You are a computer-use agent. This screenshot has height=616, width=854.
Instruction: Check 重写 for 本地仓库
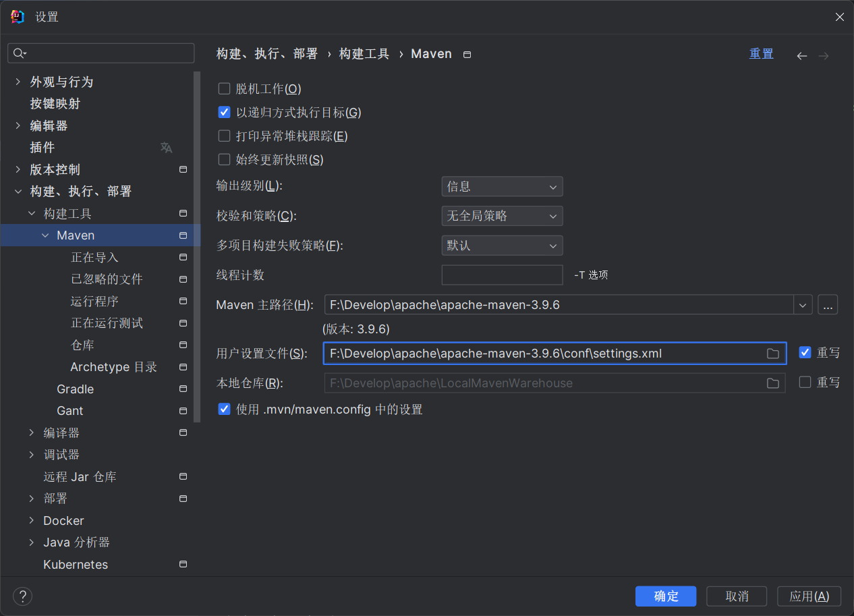(x=805, y=382)
